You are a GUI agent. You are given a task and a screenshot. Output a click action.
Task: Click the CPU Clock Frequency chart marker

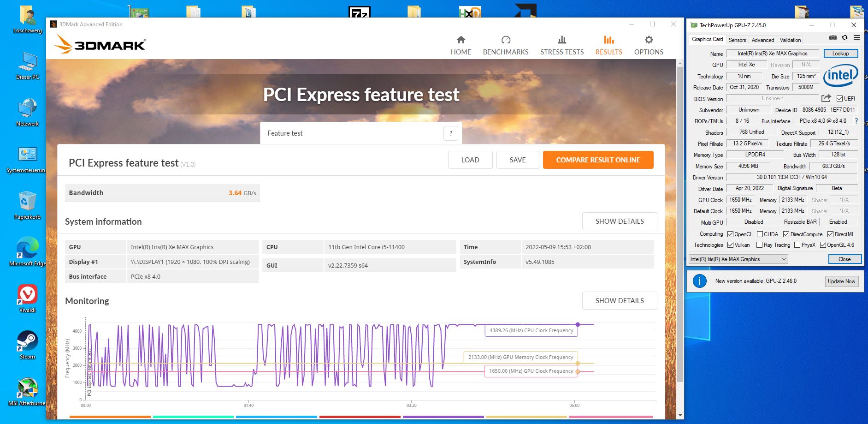coord(578,325)
